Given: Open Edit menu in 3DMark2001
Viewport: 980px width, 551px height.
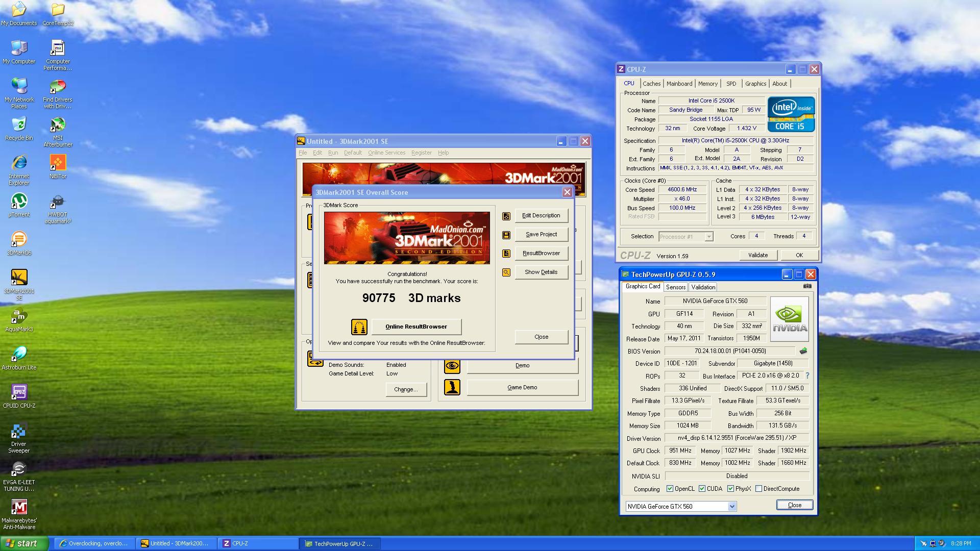Looking at the screenshot, I should pyautogui.click(x=317, y=153).
